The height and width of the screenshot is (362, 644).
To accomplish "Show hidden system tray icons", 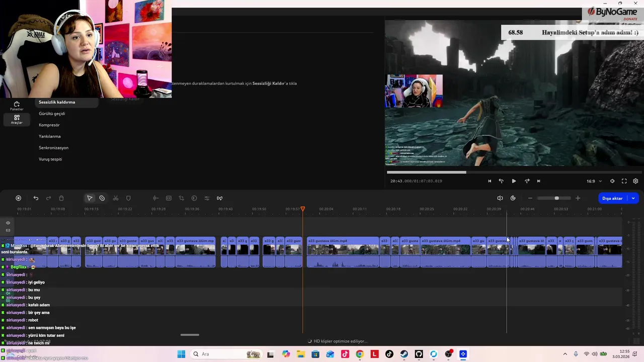I will click(565, 354).
